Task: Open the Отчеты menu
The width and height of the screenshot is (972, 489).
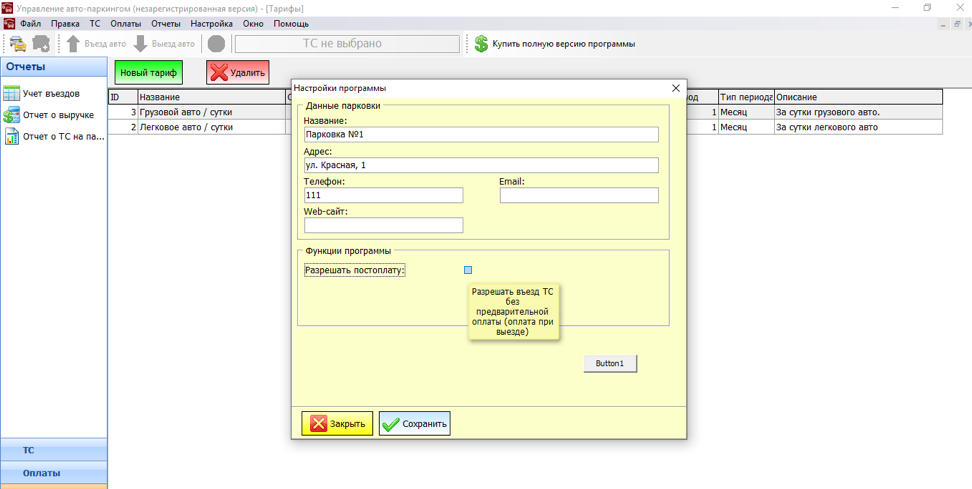Action: point(166,24)
